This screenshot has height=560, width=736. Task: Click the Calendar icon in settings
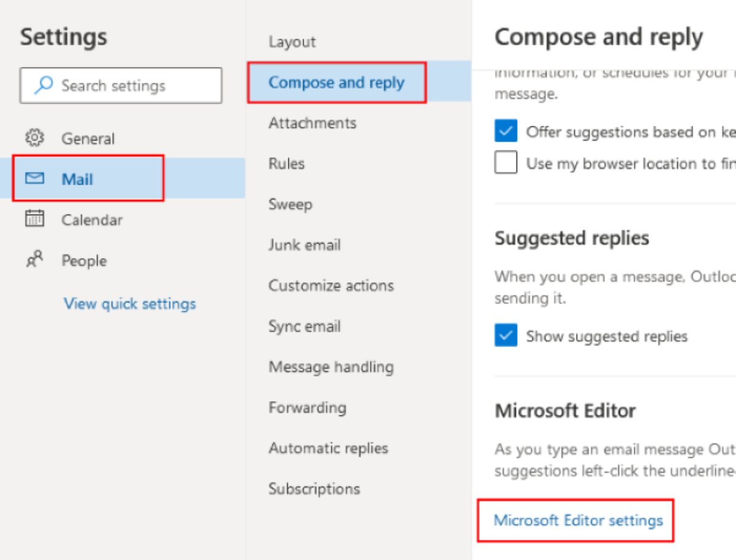[x=34, y=219]
